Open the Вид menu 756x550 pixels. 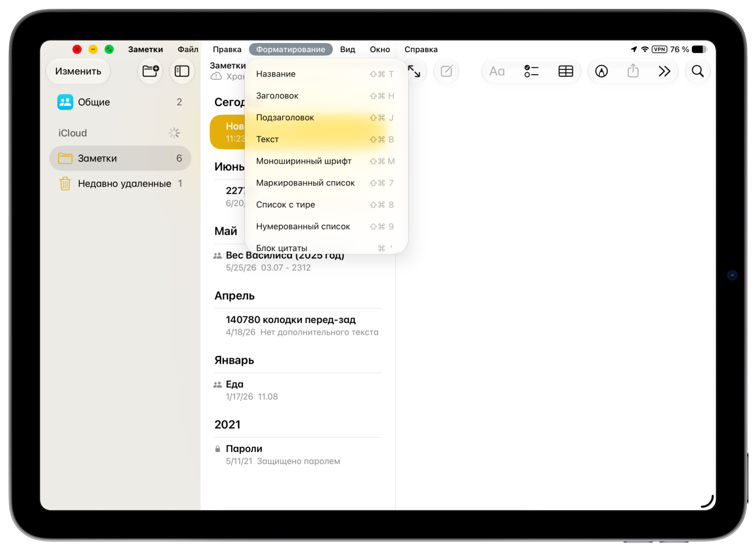[347, 49]
